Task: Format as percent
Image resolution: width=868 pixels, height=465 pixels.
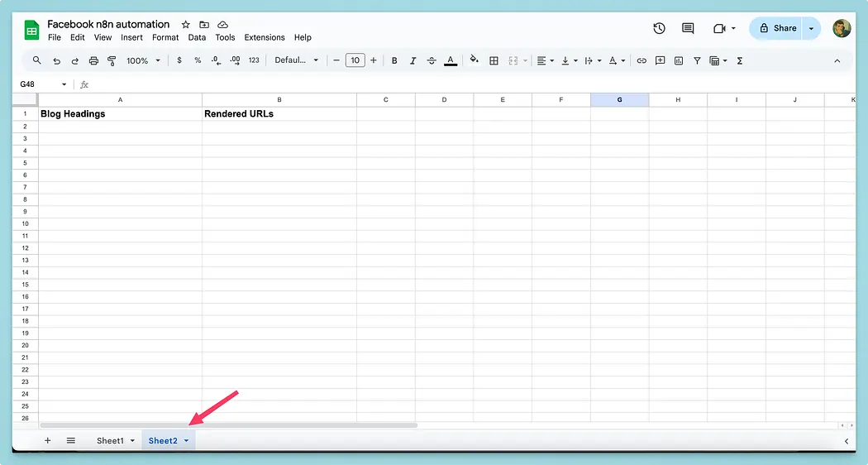Action: (x=198, y=60)
